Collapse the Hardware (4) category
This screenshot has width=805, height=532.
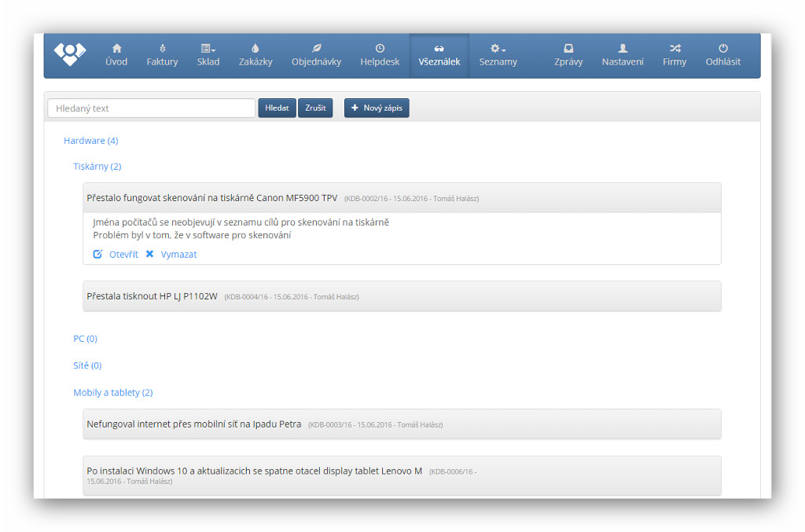click(x=90, y=141)
